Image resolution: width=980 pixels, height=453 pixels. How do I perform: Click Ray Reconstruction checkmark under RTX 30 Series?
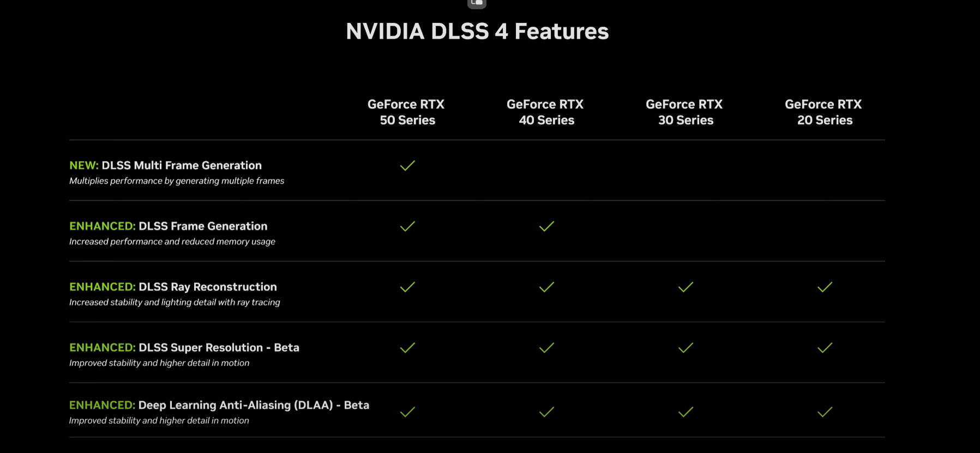pyautogui.click(x=686, y=287)
